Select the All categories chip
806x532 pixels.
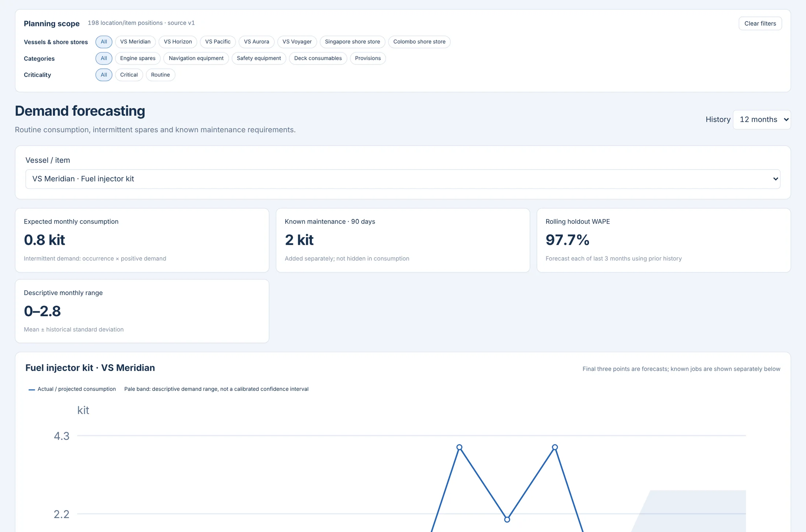(104, 58)
